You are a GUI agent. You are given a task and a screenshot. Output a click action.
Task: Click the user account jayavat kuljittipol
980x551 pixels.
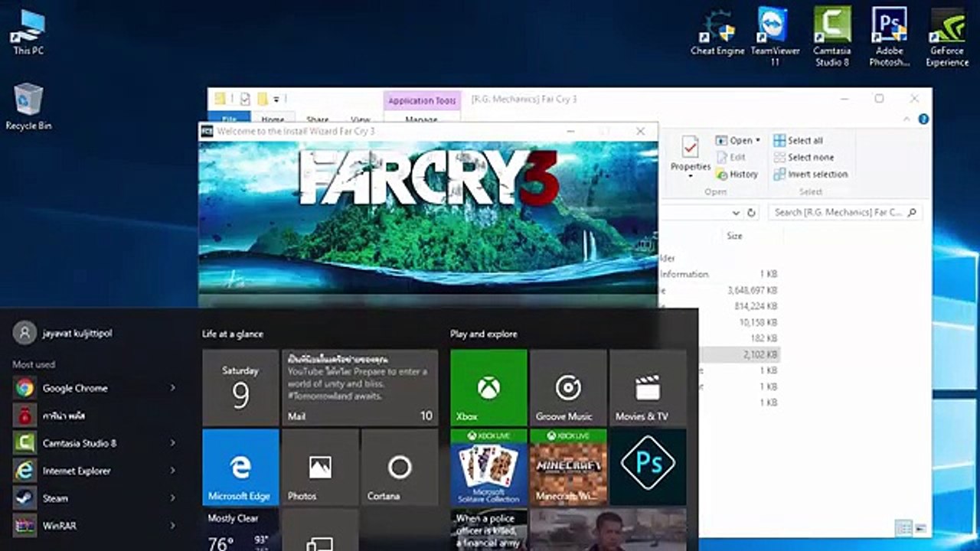(63, 333)
